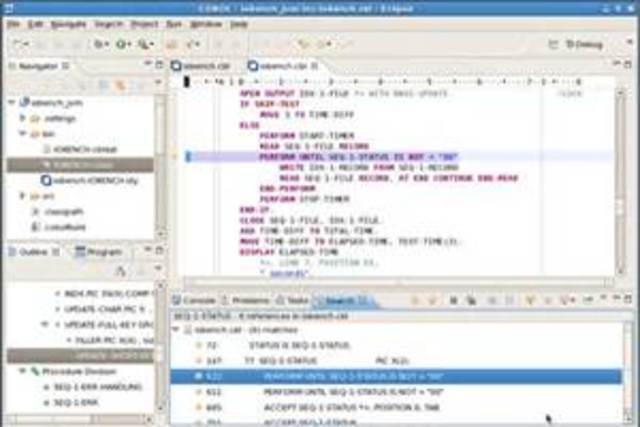This screenshot has width=640, height=427.
Task: Click the Debug launch toolbar icon
Action: 99,44
